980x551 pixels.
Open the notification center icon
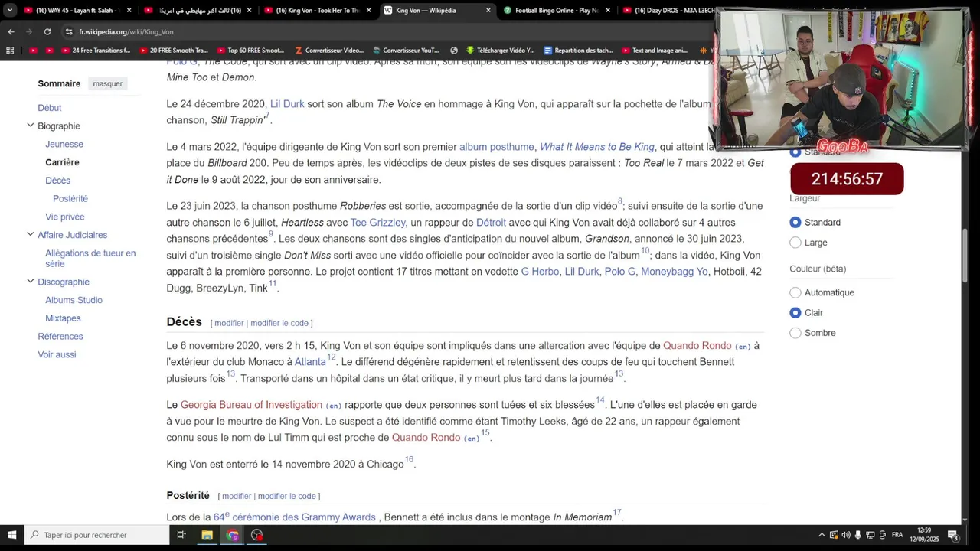click(x=953, y=535)
